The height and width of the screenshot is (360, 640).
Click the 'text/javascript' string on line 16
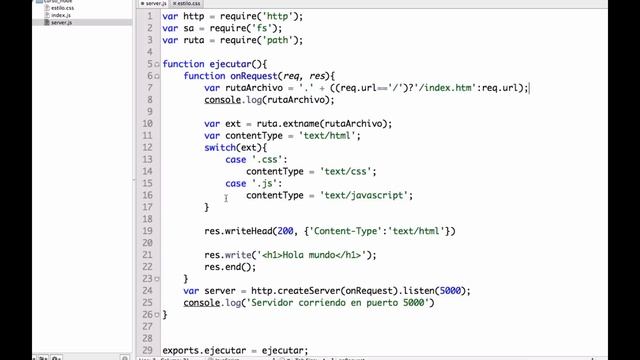[364, 195]
